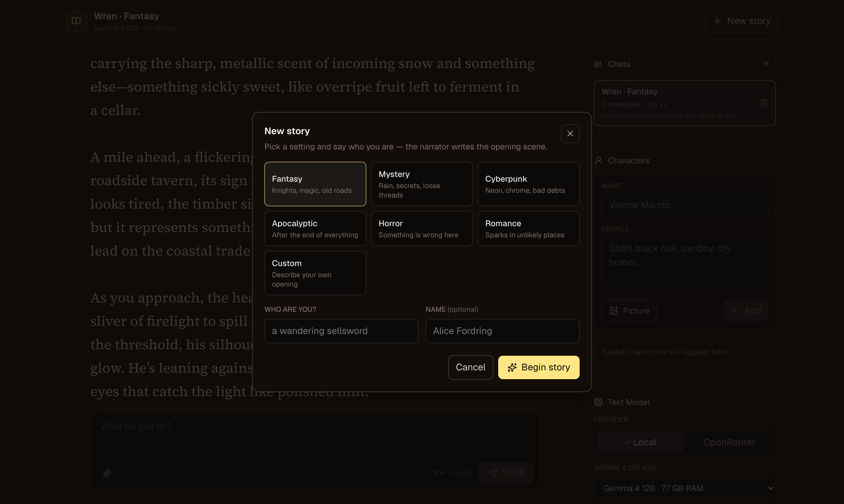Pick the Romance setting card
The width and height of the screenshot is (844, 504).
click(x=528, y=228)
